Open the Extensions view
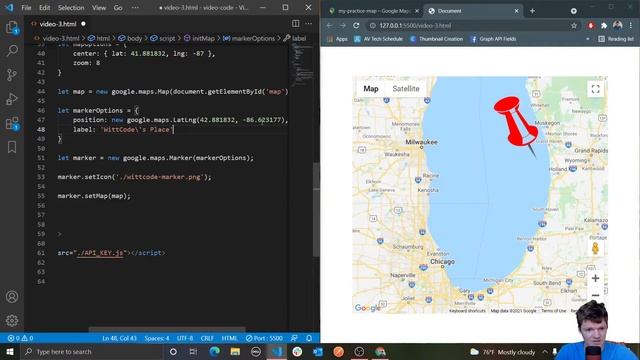 (x=12, y=123)
